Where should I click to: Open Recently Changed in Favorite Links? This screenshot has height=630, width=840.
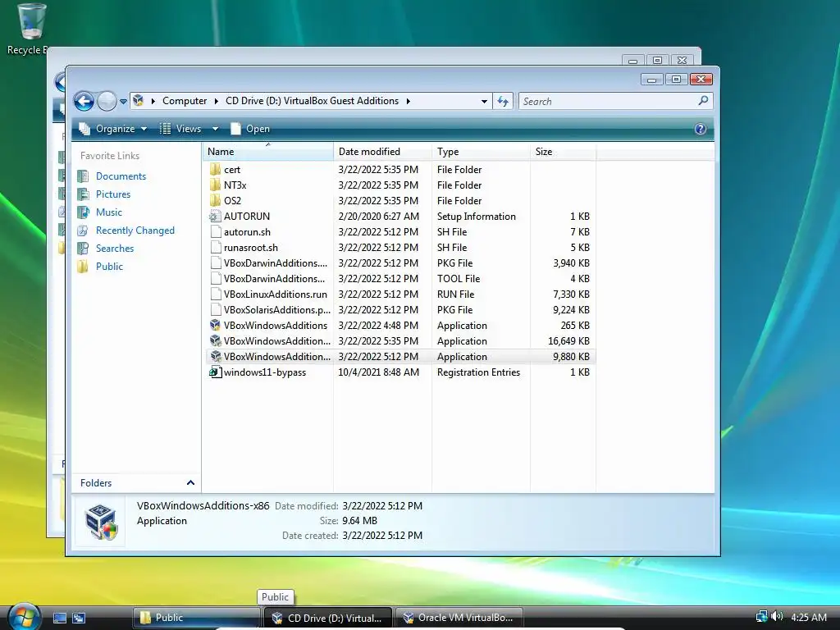(x=135, y=231)
